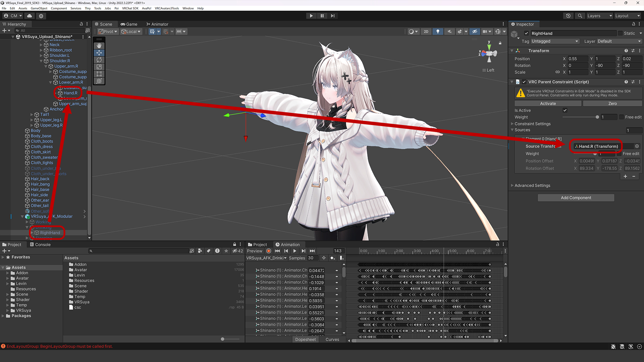Toggle the Static checkbox
This screenshot has height=362, width=644.
[x=620, y=33]
